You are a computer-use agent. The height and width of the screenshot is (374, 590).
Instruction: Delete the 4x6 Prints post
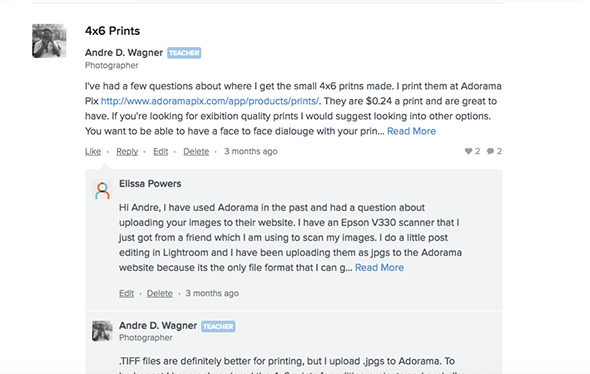[196, 151]
